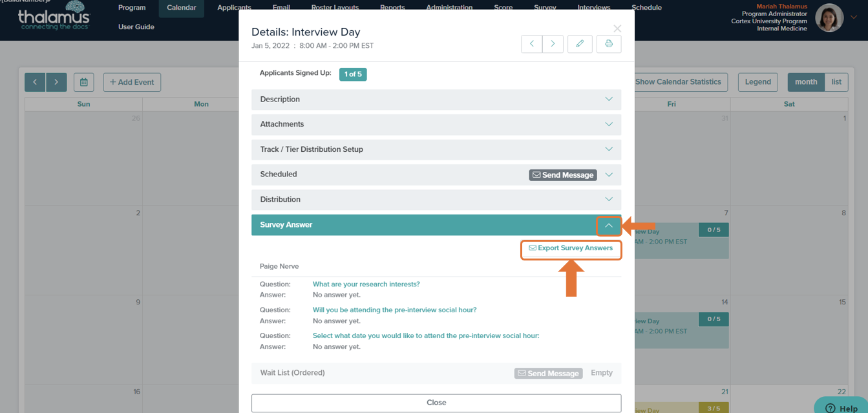Open the calendar Legend
The height and width of the screenshot is (413, 868).
[x=757, y=82]
